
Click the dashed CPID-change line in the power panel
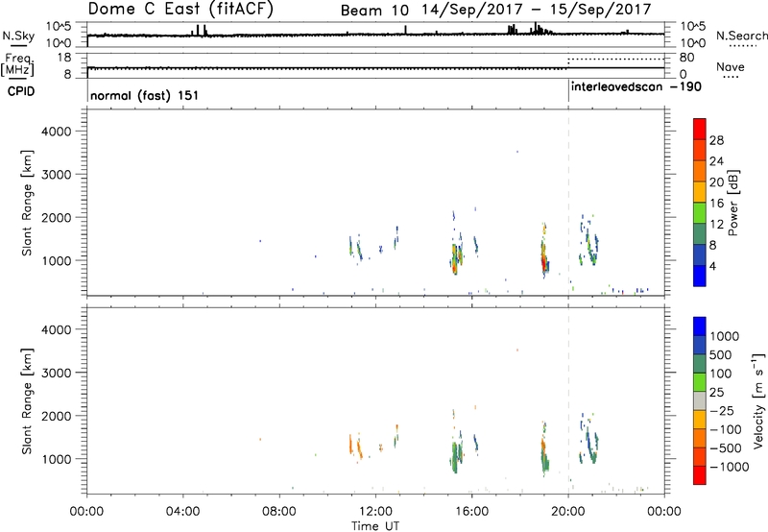[568, 203]
